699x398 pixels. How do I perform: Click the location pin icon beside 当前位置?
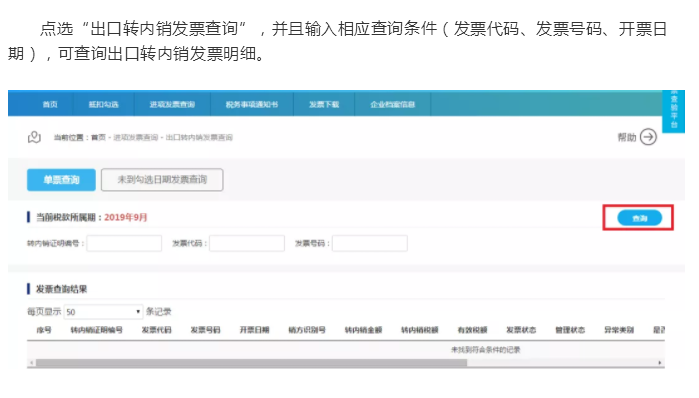(34, 137)
